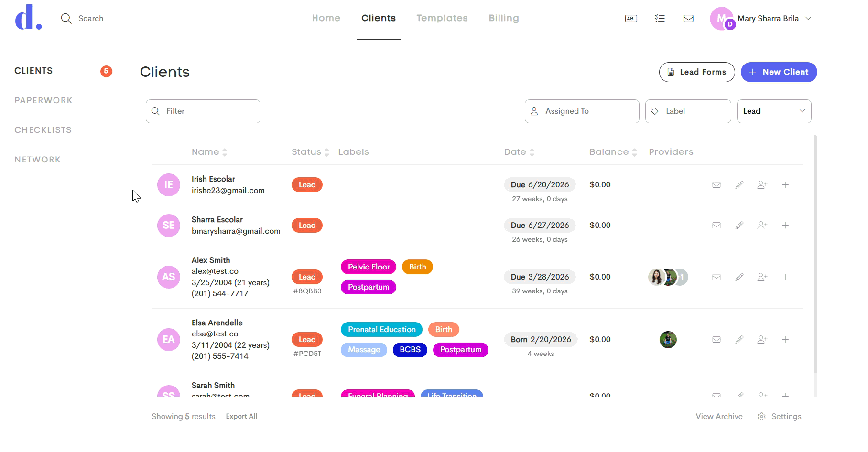Click Alex Smith's provider avatar group
This screenshot has height=452, width=868.
pyautogui.click(x=668, y=277)
